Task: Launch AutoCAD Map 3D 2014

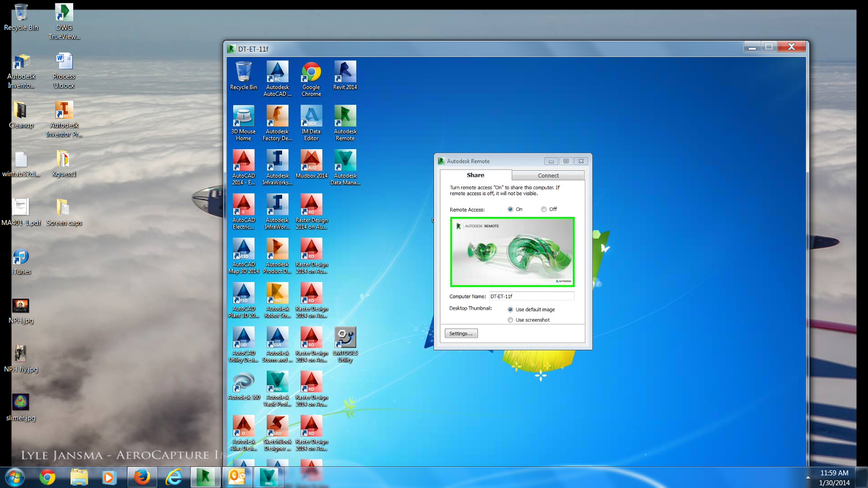Action: point(244,257)
